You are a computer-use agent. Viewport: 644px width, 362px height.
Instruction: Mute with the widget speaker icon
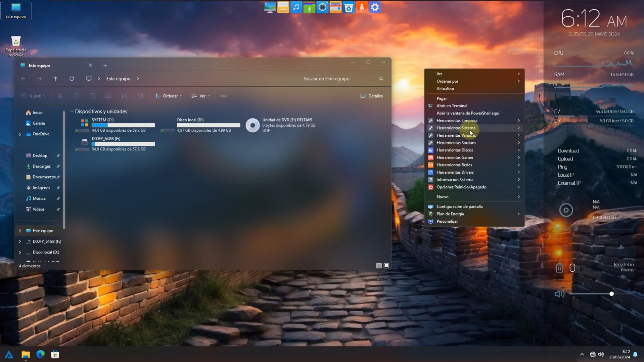point(559,294)
